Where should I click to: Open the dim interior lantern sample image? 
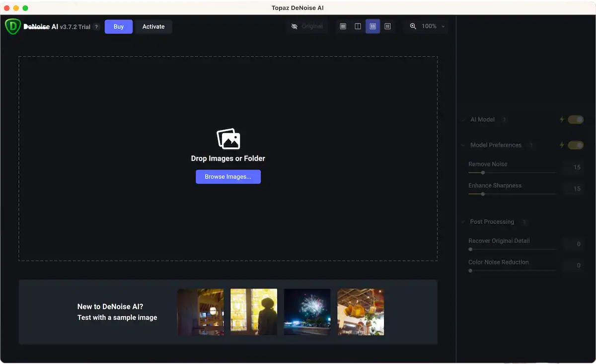(201, 312)
